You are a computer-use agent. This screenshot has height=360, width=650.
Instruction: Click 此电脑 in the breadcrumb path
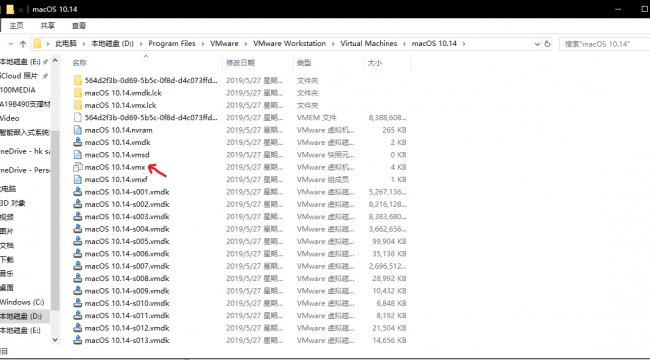pyautogui.click(x=66, y=44)
